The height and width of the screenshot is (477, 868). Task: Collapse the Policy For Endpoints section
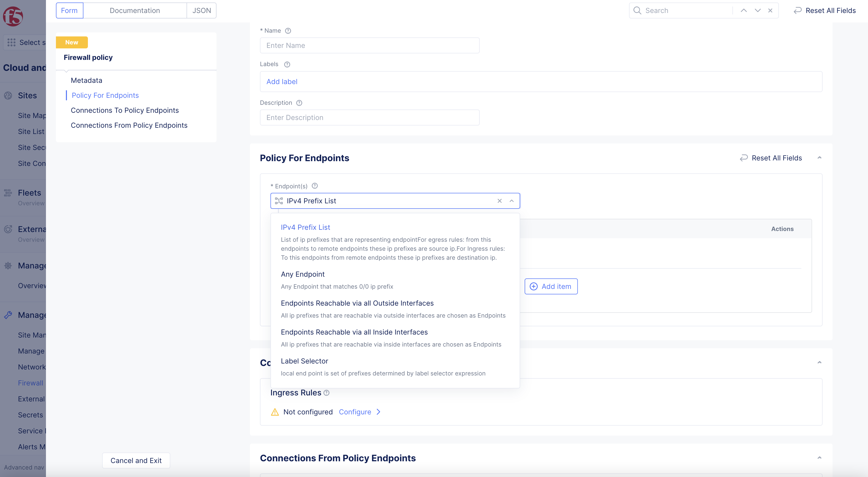[819, 158]
